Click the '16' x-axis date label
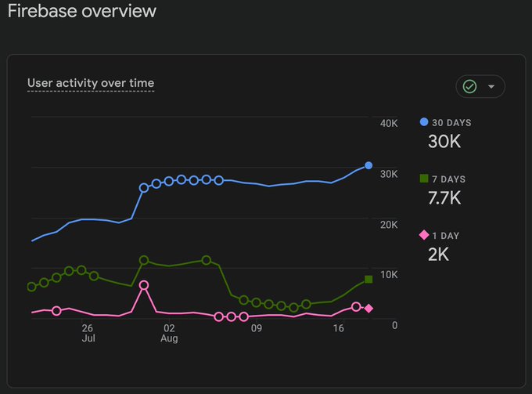Viewport: 532px width, 394px height. (x=338, y=328)
